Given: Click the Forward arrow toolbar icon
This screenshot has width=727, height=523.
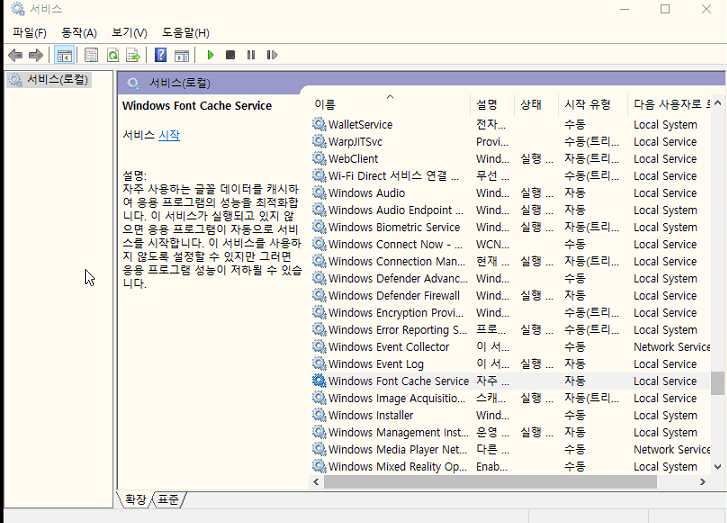Looking at the screenshot, I should click(36, 55).
